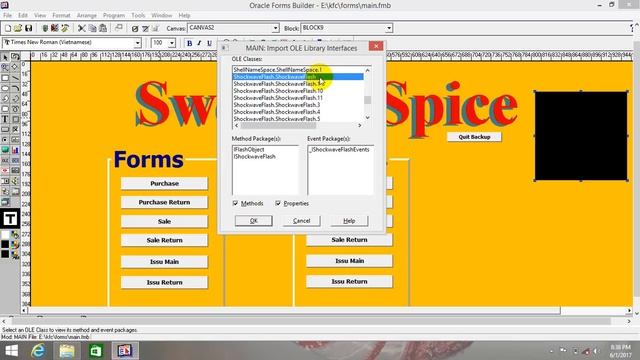640x360 pixels.
Task: Click the Run Form toolbar icon
Action: [45, 28]
